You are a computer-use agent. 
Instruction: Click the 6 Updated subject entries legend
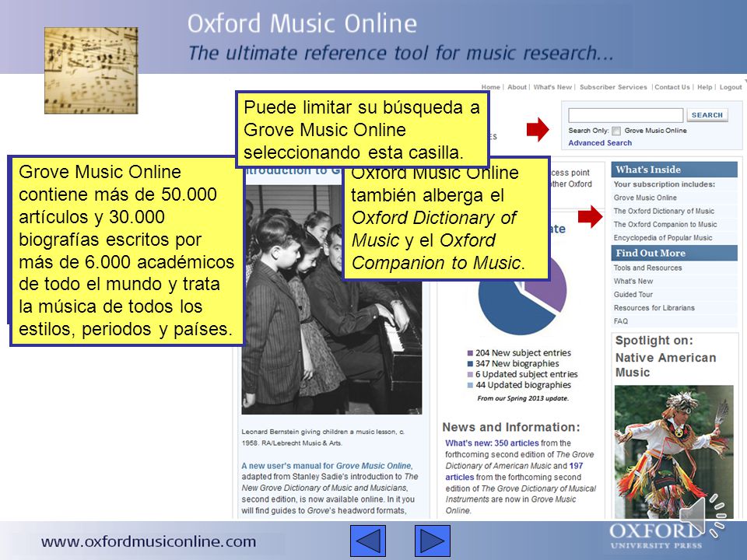click(x=523, y=374)
